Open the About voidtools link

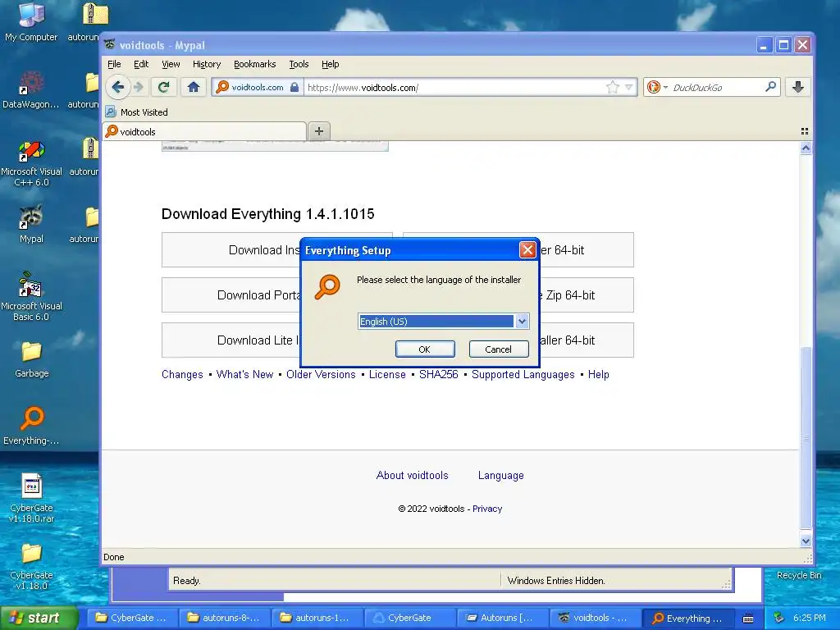tap(412, 475)
